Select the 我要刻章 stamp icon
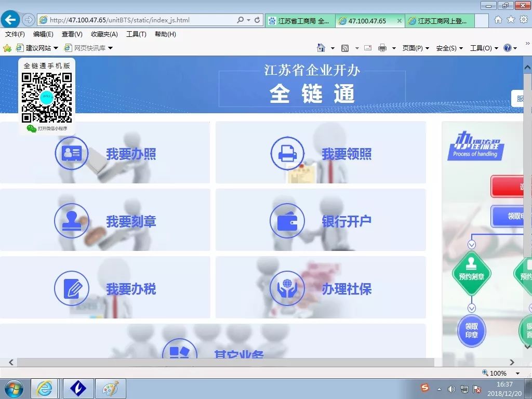The height and width of the screenshot is (399, 532). tap(71, 220)
